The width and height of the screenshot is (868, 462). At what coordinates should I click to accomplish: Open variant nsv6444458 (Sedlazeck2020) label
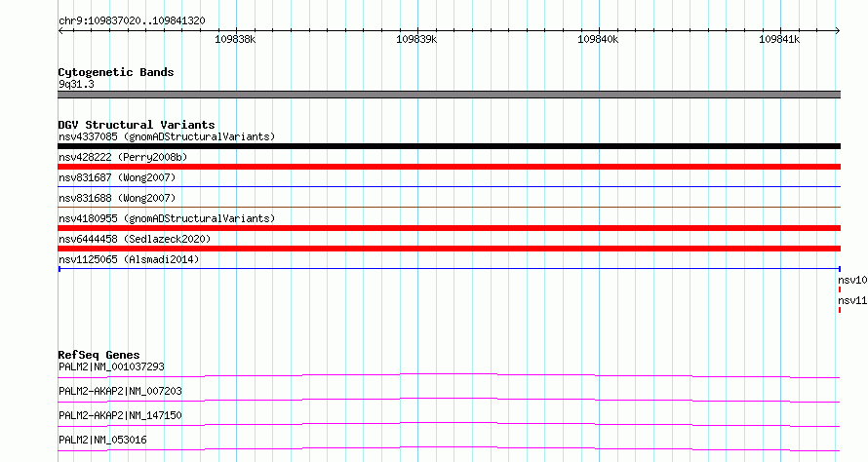click(135, 239)
